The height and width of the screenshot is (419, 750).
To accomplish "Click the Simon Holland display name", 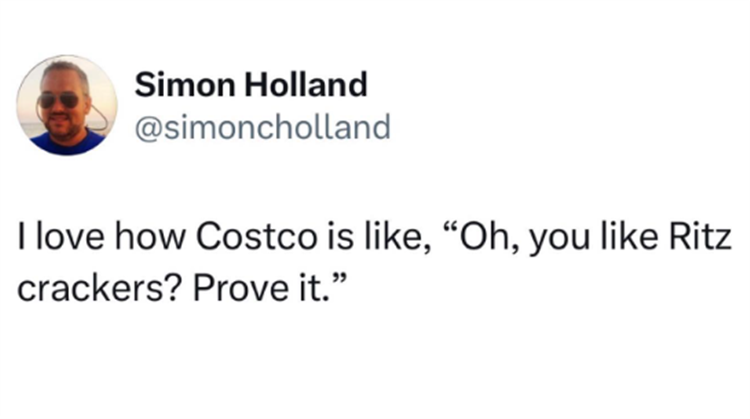I will 251,84.
